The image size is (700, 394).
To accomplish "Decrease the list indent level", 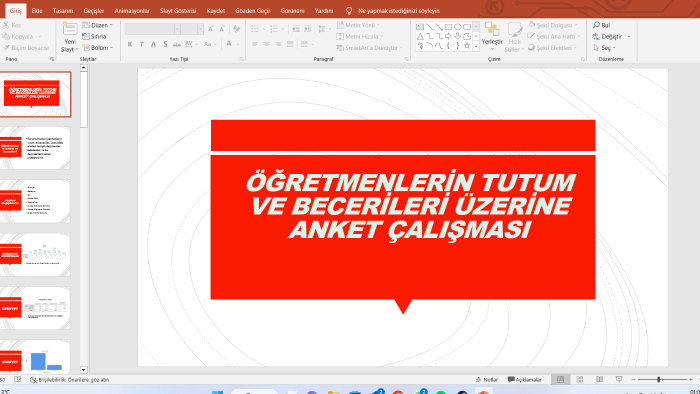I will click(296, 29).
